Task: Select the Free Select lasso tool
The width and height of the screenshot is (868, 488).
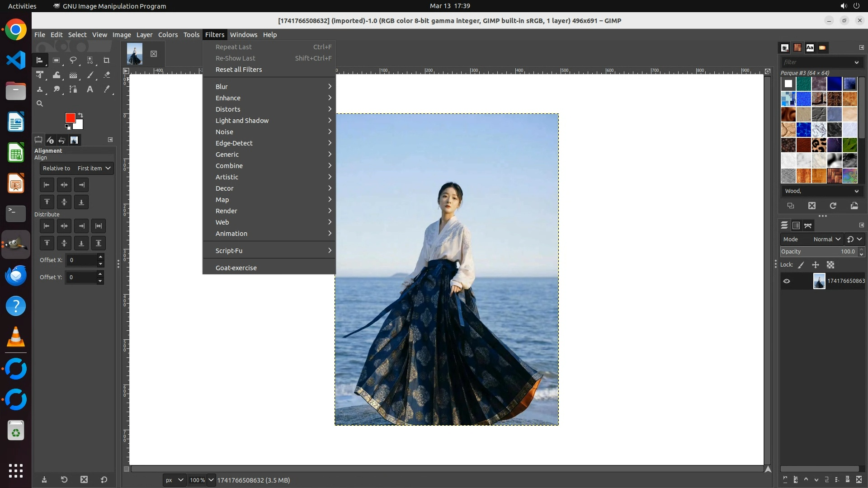Action: 73,60
